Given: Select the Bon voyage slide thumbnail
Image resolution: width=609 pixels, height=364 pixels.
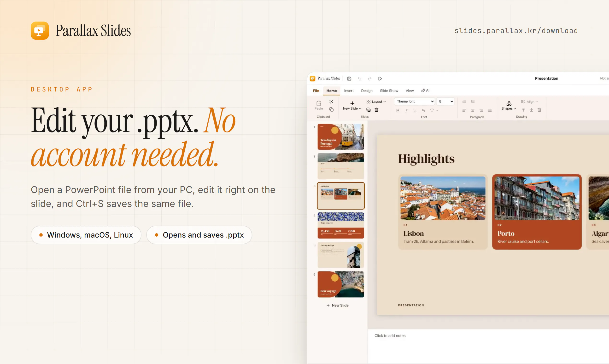Looking at the screenshot, I should tap(341, 284).
